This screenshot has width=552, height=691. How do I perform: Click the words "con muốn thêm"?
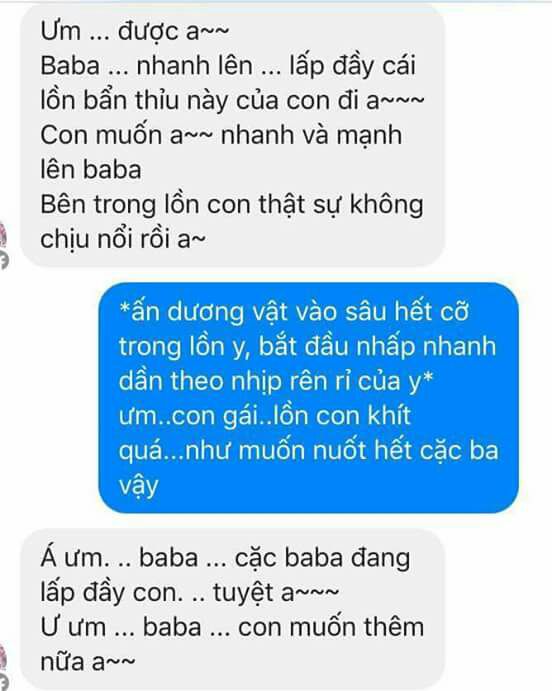(x=331, y=627)
